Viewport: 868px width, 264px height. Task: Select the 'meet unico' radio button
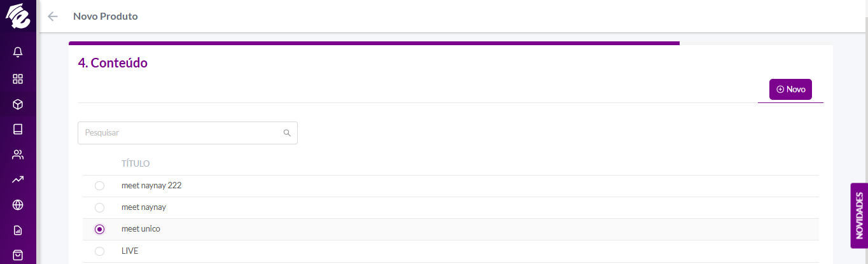point(99,229)
